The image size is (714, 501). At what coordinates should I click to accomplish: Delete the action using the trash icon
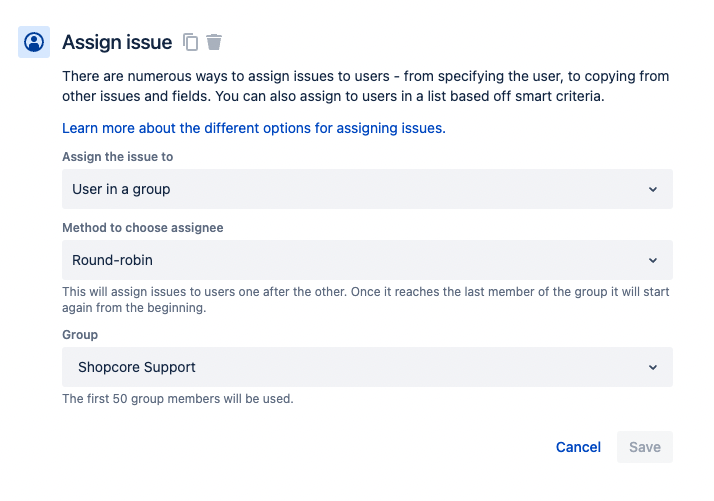click(x=214, y=42)
